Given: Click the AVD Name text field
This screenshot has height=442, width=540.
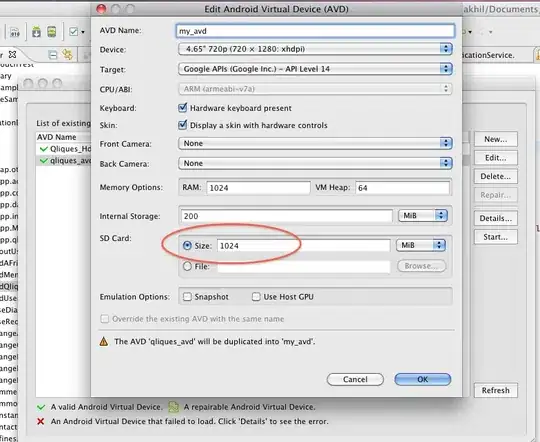Looking at the screenshot, I should pos(315,31).
